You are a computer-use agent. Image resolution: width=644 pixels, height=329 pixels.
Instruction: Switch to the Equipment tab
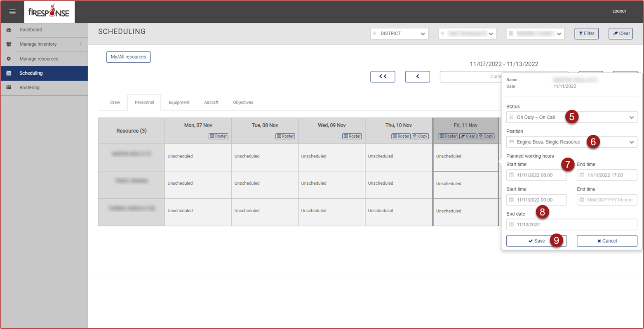(179, 103)
